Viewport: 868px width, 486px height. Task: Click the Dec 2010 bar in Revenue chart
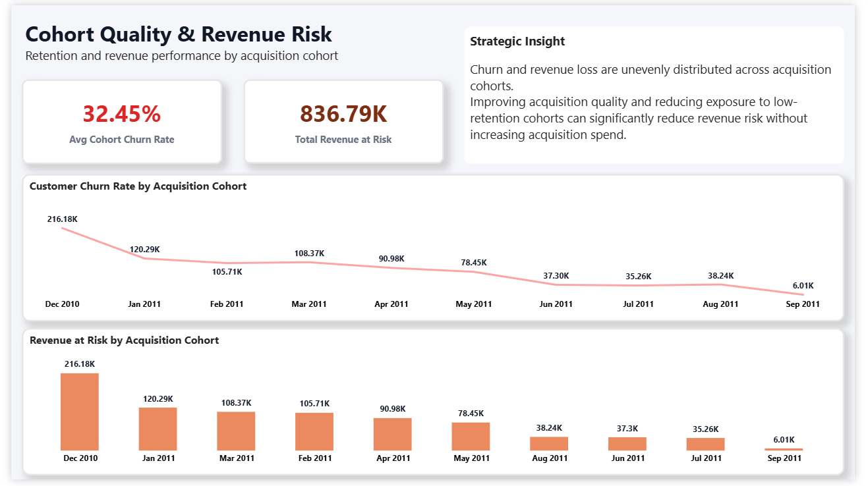(x=79, y=412)
